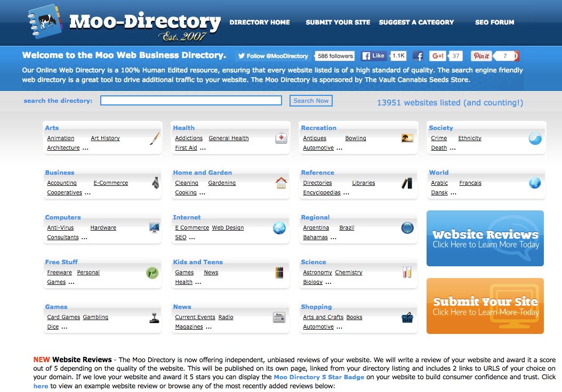Click the Internet globe icon
The image size is (562, 392).
(x=279, y=227)
